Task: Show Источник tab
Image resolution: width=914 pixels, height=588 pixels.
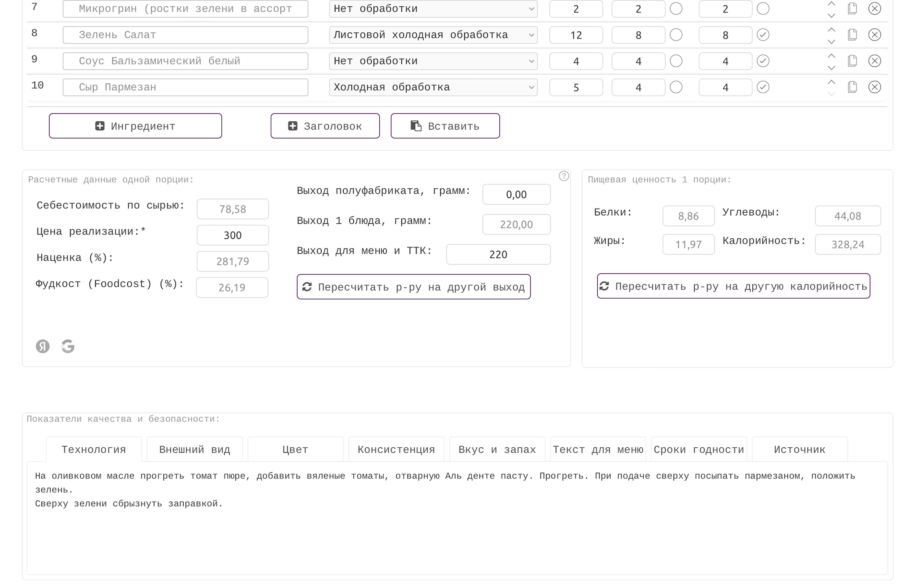Action: coord(799,449)
